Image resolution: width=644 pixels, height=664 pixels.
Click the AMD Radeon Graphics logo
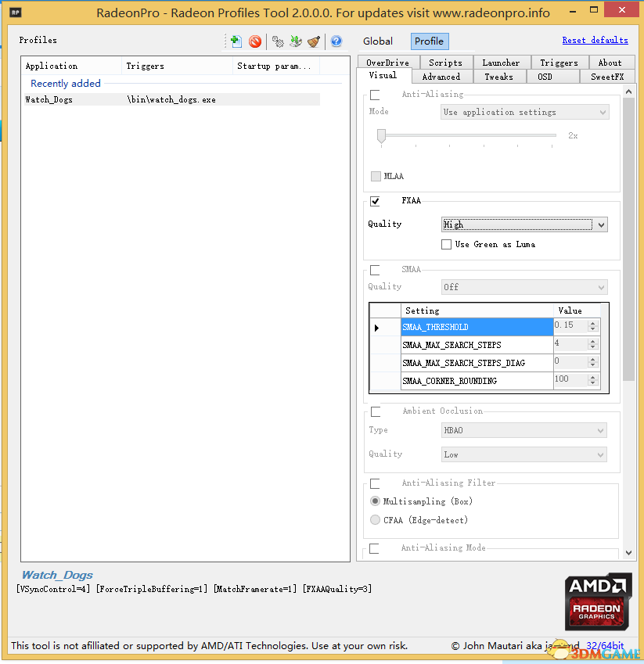coord(599,602)
